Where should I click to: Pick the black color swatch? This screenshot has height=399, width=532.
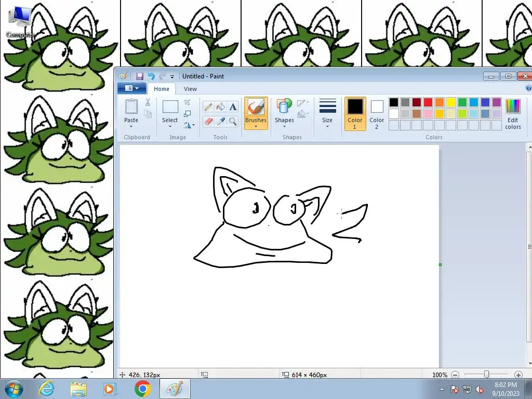point(394,102)
